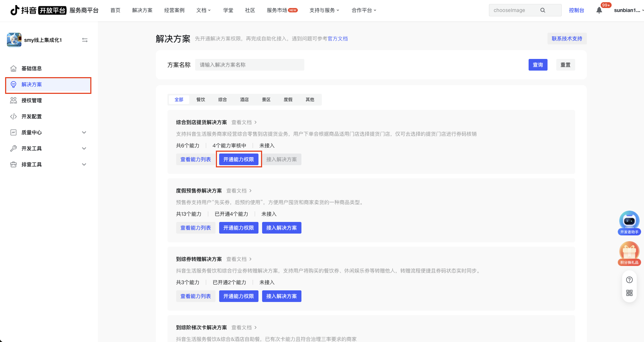Click 接入解决方案 for 度假预售券解决方案
Viewport: 644px width, 342px height.
click(281, 228)
